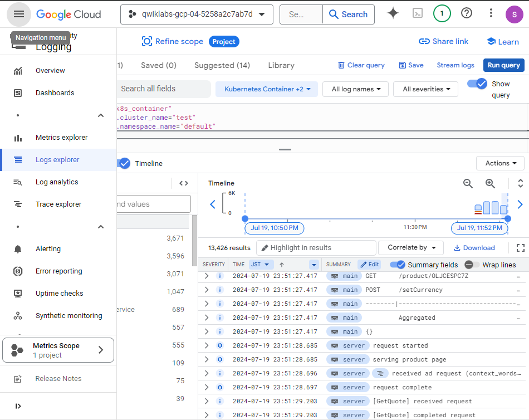Toggle the Show query switch
Viewport: 529px width, 420px height.
click(x=477, y=84)
